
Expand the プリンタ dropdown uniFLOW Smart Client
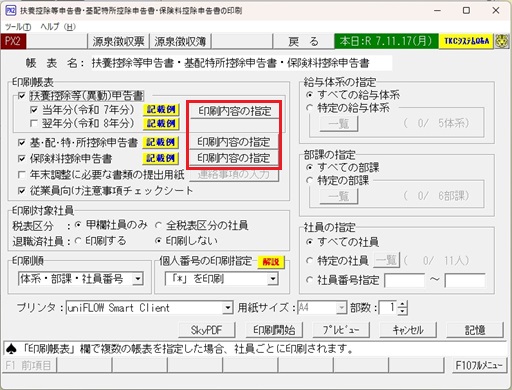[227, 308]
